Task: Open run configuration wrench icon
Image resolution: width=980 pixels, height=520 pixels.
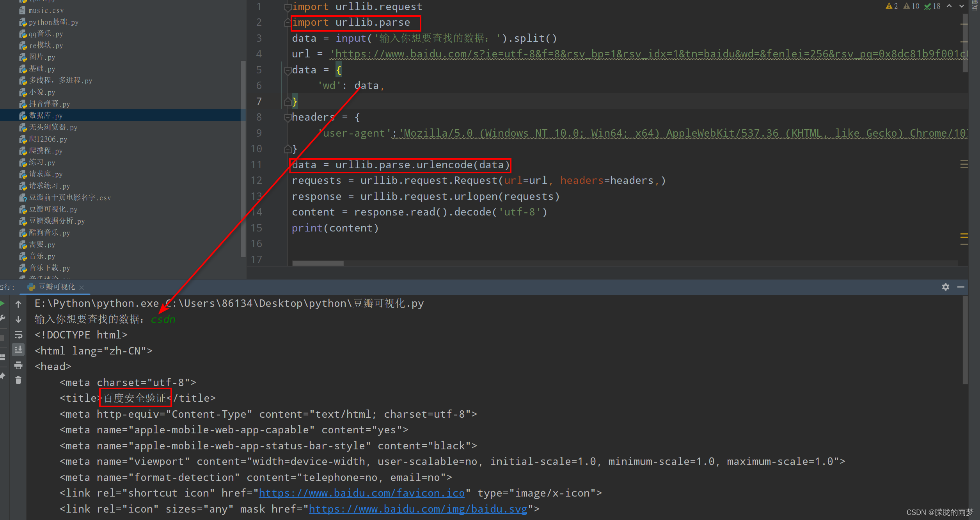Action: point(2,319)
